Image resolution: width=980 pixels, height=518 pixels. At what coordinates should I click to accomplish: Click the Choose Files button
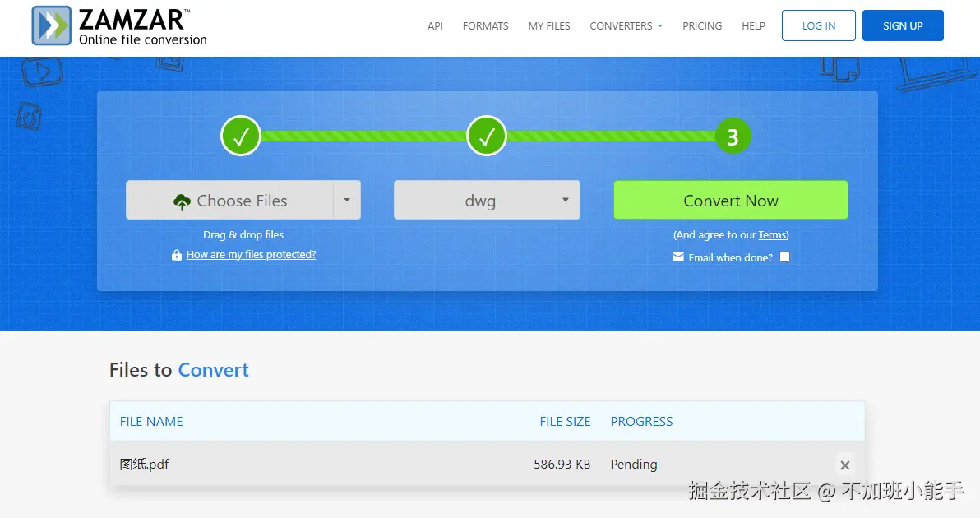click(229, 201)
